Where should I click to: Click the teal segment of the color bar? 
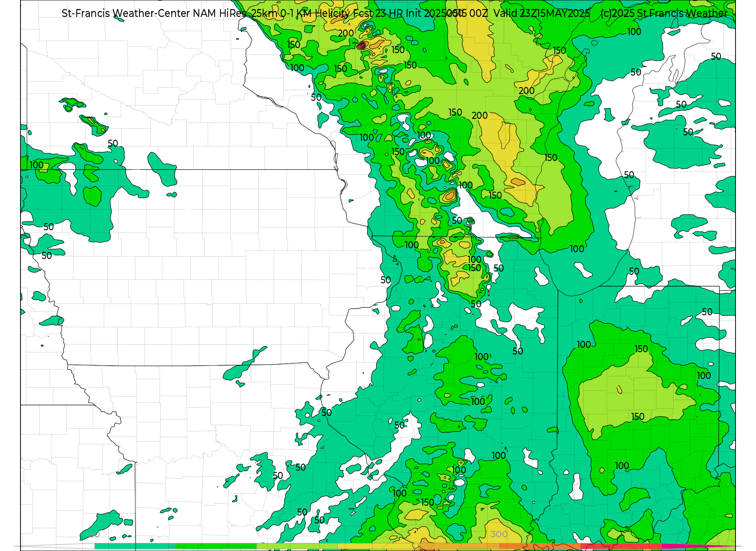[135, 546]
